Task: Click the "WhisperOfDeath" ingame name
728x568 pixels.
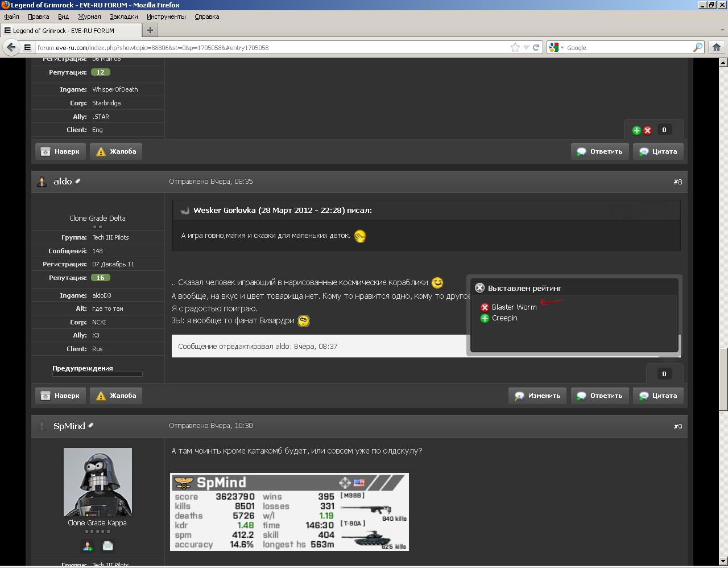Action: pyautogui.click(x=115, y=89)
